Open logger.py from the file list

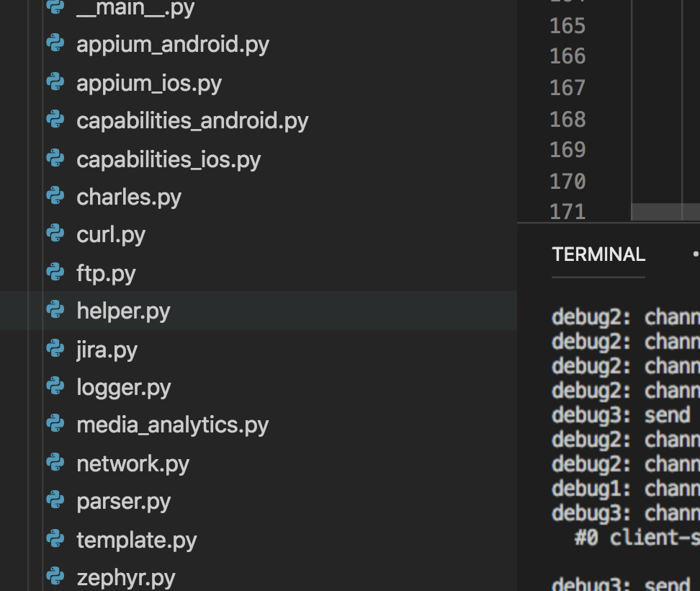[123, 387]
